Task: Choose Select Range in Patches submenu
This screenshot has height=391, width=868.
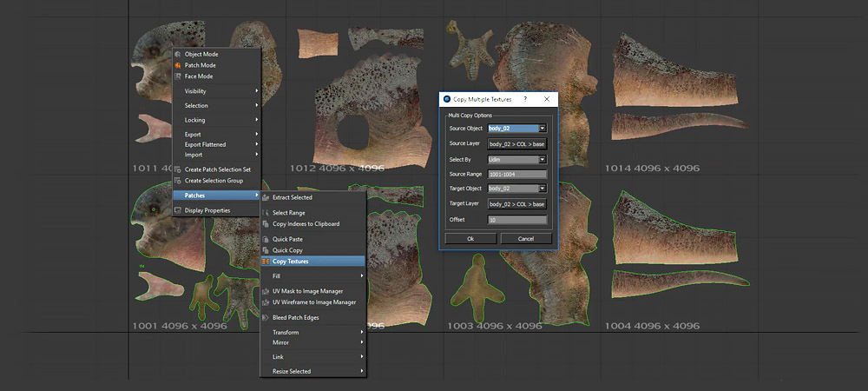Action: [312, 213]
